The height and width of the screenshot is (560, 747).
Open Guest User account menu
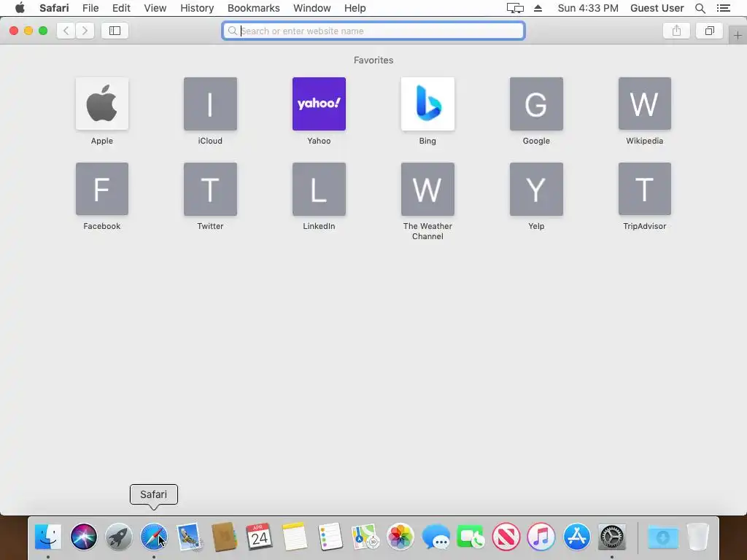tap(657, 8)
